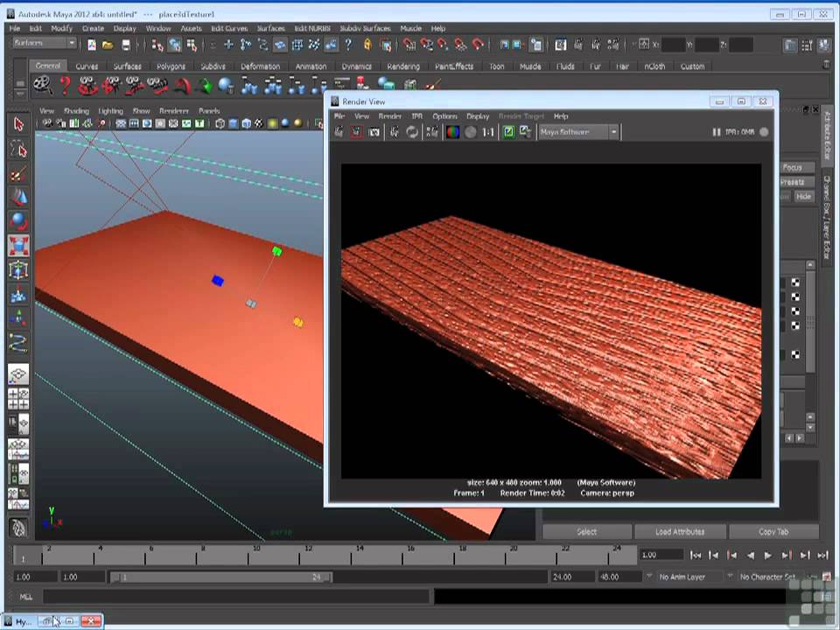Screen dimensions: 840x630
Task: Click the red question mark shelf icon
Action: (x=64, y=85)
